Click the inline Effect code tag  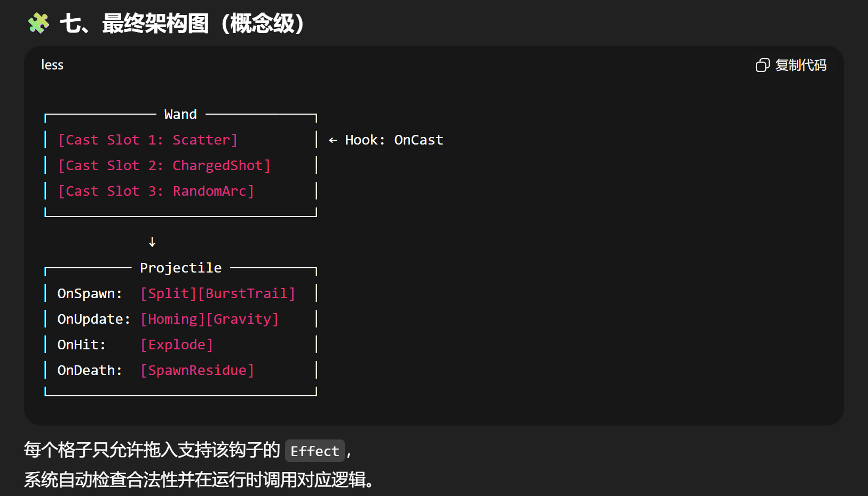click(315, 451)
